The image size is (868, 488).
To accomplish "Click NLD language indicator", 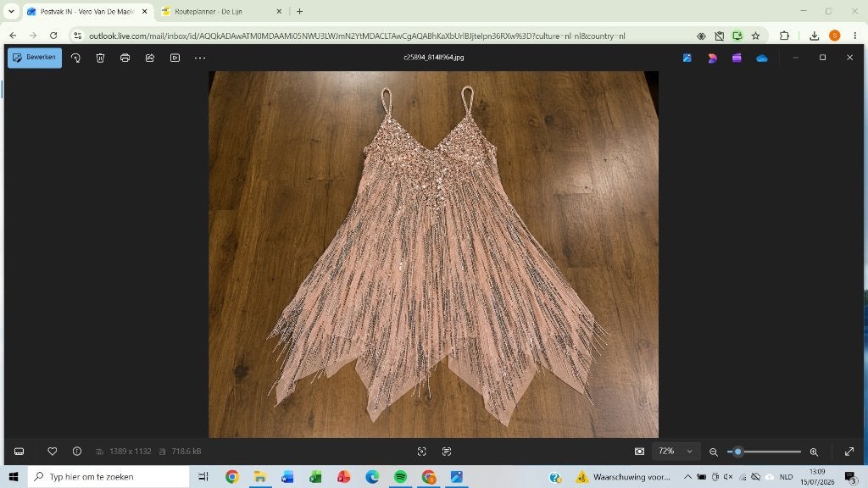I will 786,476.
